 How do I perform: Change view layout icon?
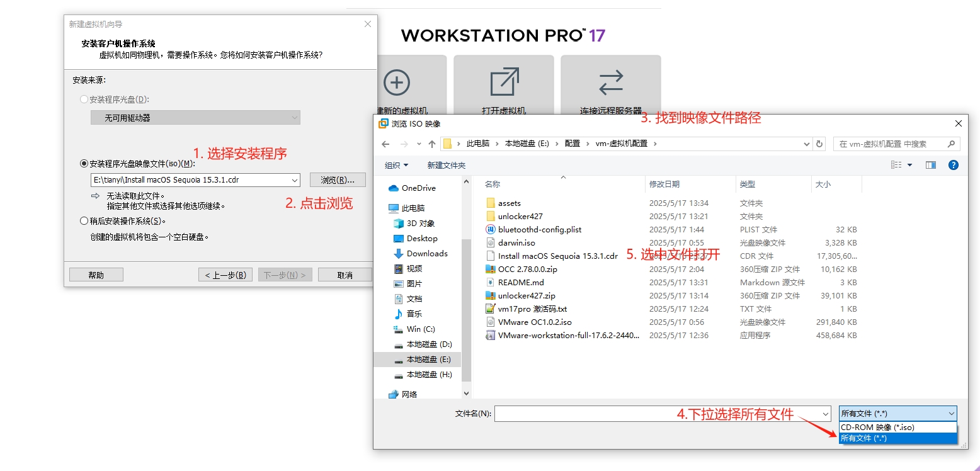[896, 165]
